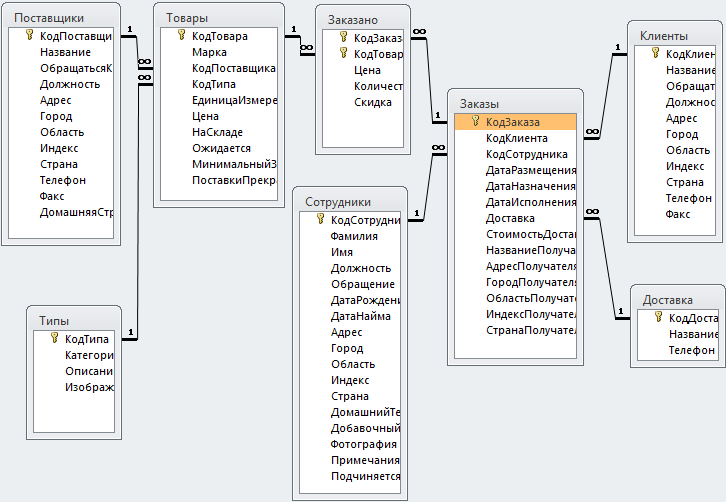The image size is (726, 502).
Task: Select Описание field in Типы
Action: (74, 371)
